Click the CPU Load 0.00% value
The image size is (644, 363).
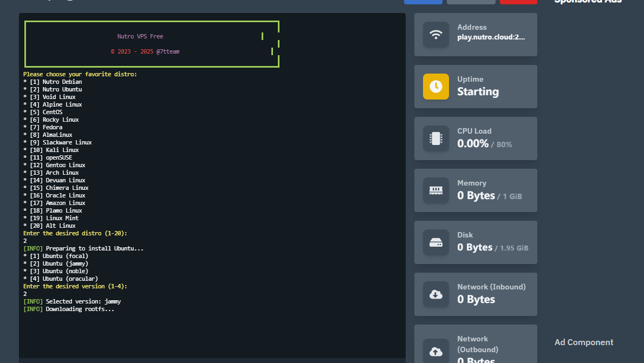tap(473, 143)
